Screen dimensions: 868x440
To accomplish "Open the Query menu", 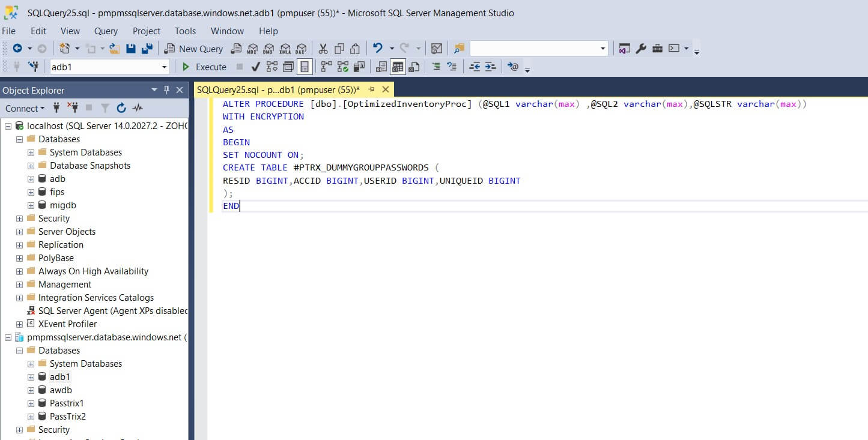I will point(106,31).
